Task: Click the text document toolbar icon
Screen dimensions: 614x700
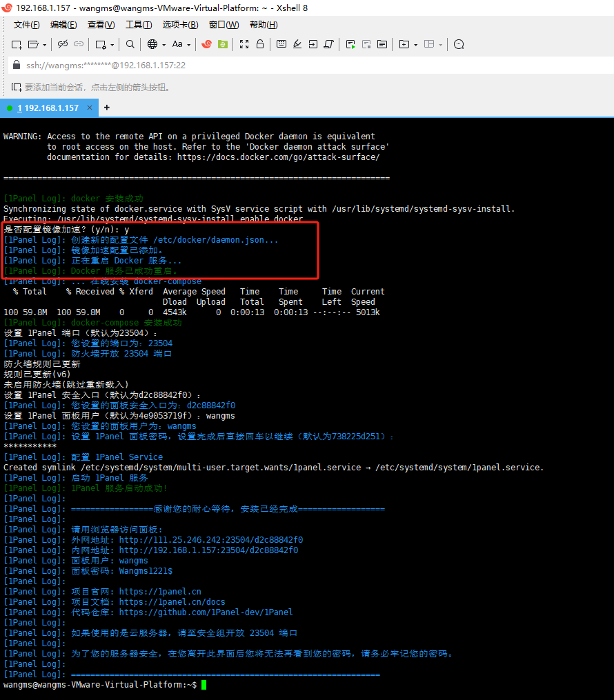Action: tap(382, 43)
